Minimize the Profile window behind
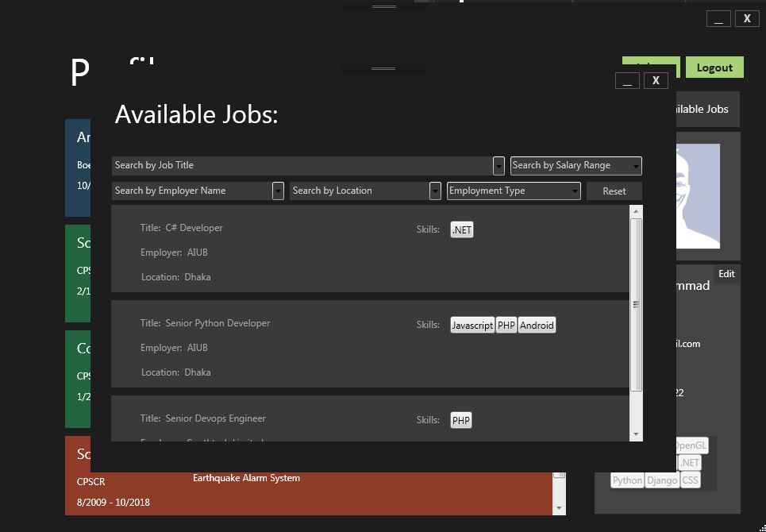 (718, 19)
